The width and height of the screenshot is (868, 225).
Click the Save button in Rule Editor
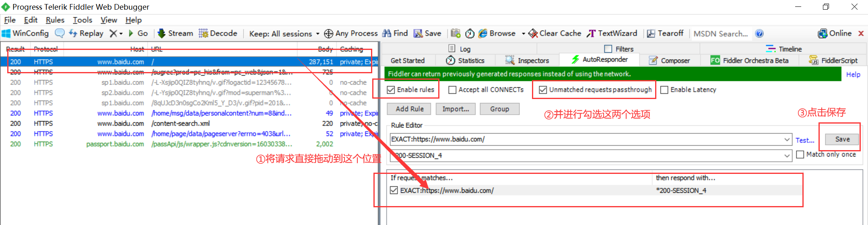coord(842,139)
